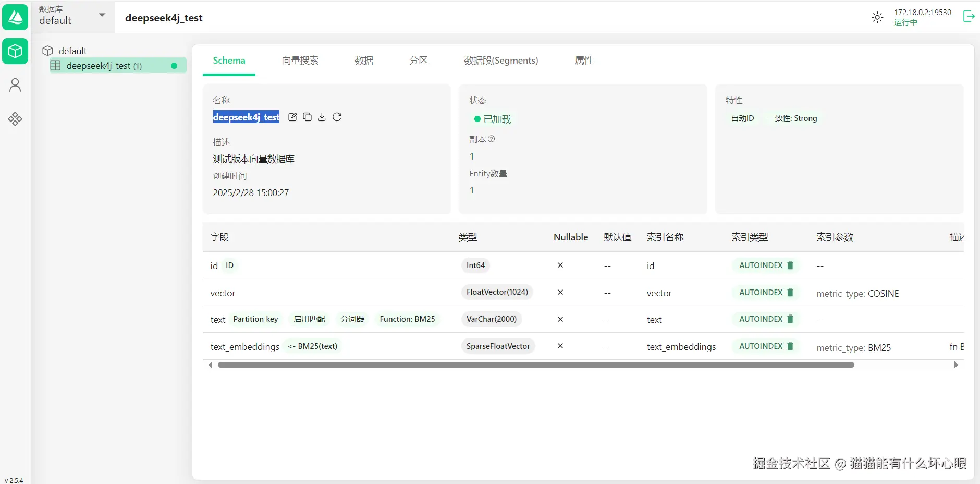Click the 字段 column header
The width and height of the screenshot is (980, 484).
click(219, 237)
